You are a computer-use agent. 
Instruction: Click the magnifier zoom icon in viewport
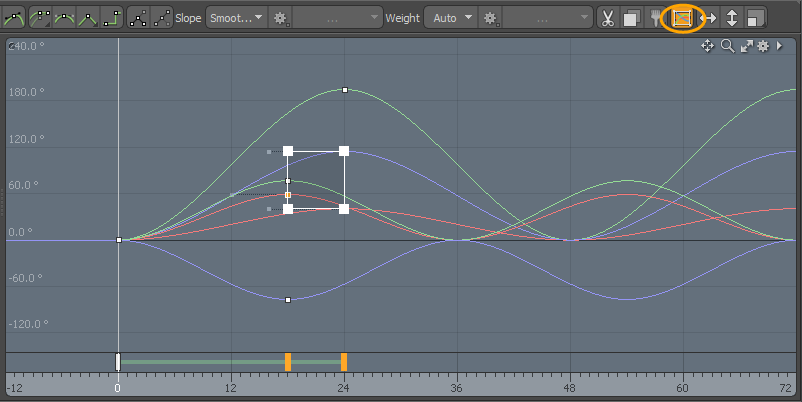coord(727,46)
